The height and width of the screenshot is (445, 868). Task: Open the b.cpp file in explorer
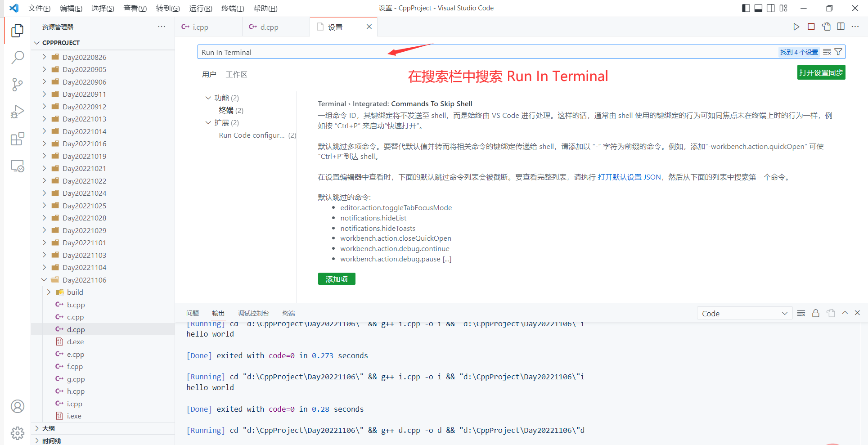click(x=103, y=305)
